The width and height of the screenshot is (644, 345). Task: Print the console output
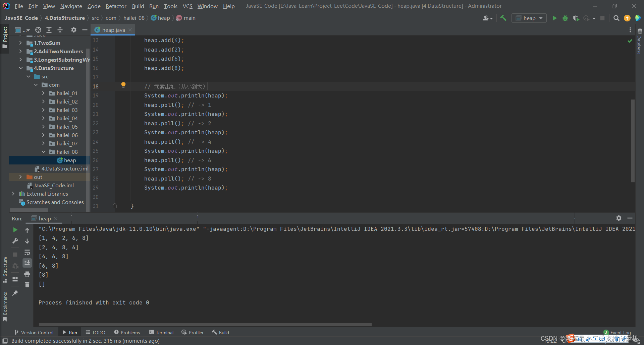(x=27, y=274)
